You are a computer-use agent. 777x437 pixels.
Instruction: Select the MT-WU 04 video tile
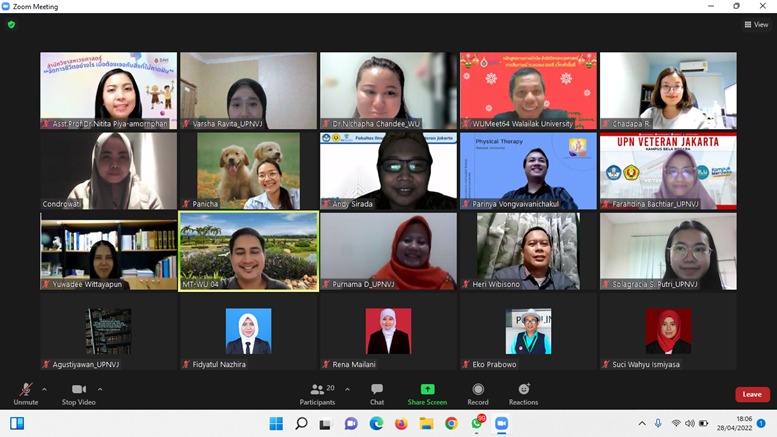click(x=248, y=251)
